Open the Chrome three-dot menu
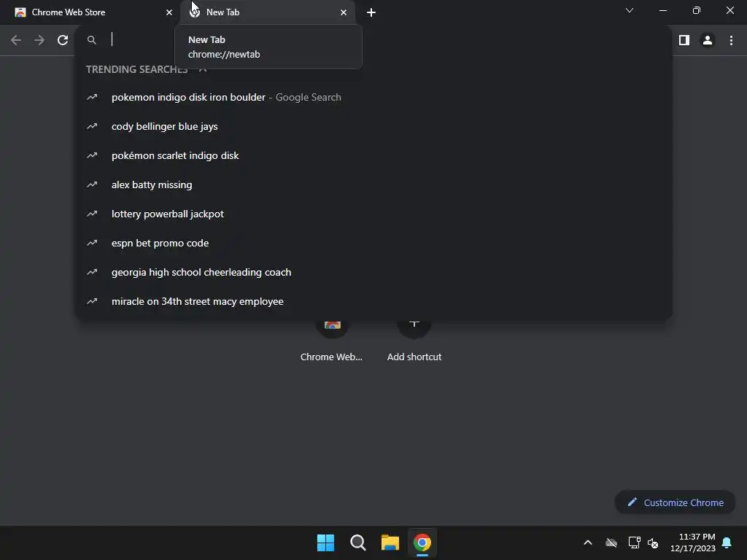This screenshot has height=560, width=747. tap(731, 40)
